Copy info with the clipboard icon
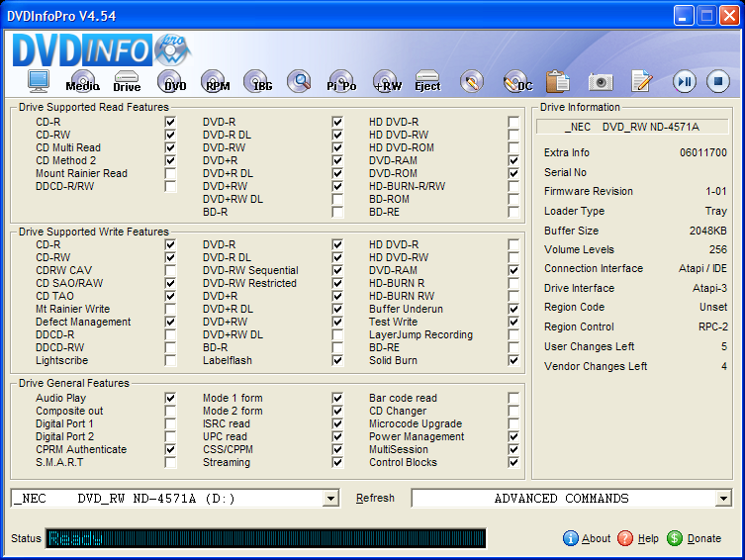Screen dimensions: 745x560 [558, 81]
